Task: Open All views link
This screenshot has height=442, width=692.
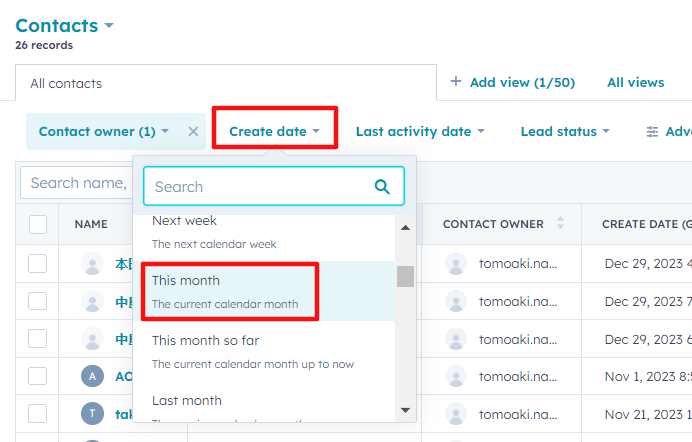Action: (635, 82)
